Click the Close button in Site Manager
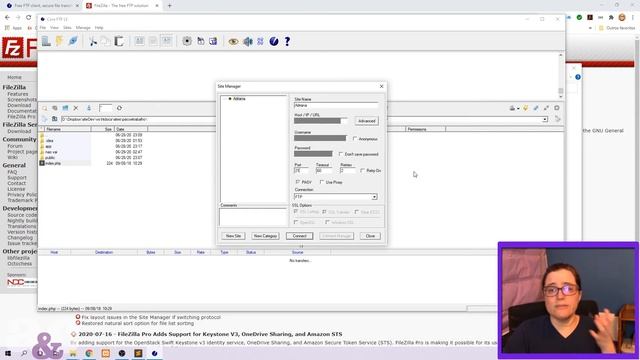640x360 pixels. [x=370, y=236]
